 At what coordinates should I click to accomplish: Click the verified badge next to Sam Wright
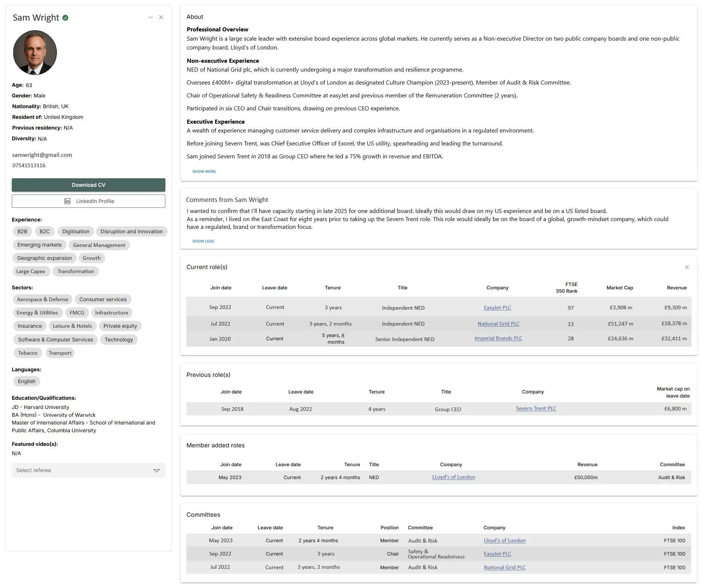[x=66, y=17]
